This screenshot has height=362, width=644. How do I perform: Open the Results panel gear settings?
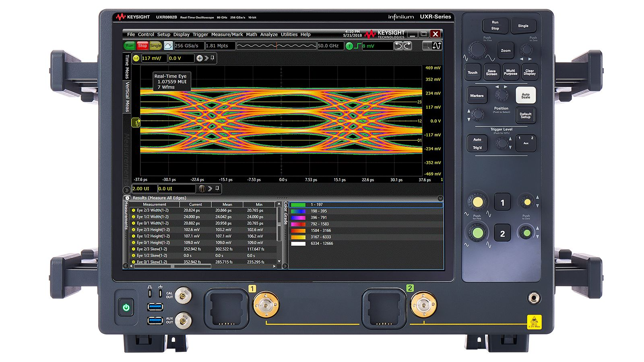click(x=128, y=198)
